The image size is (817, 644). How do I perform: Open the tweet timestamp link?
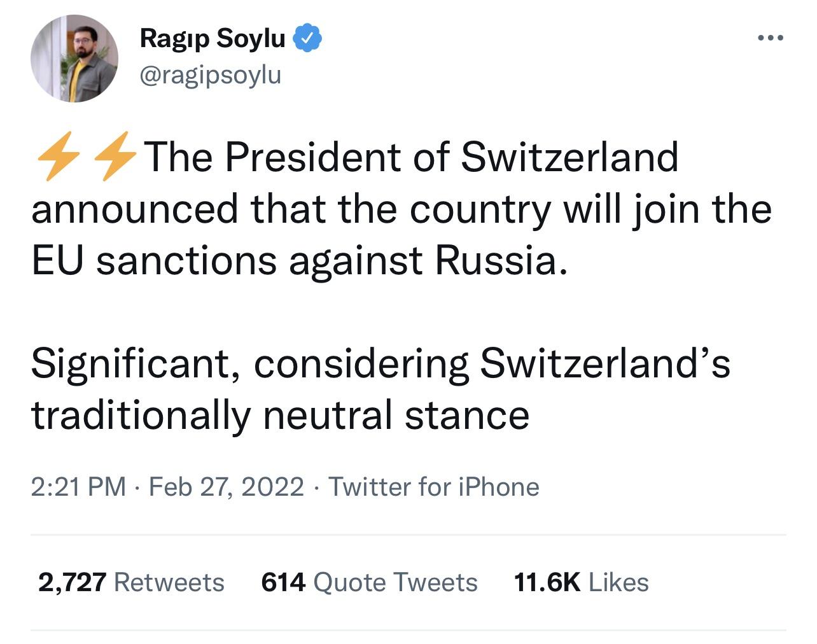click(x=226, y=487)
